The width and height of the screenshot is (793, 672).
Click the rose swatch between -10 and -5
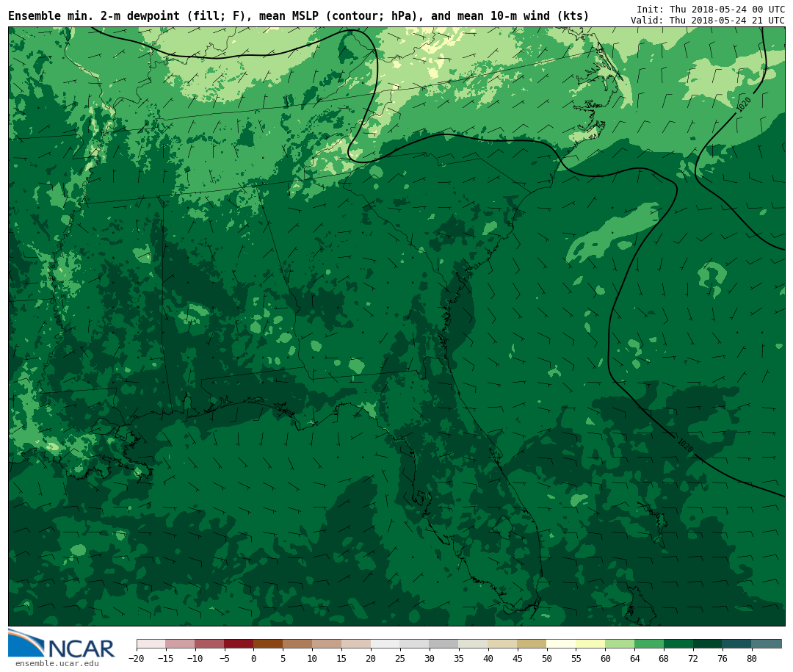209,643
